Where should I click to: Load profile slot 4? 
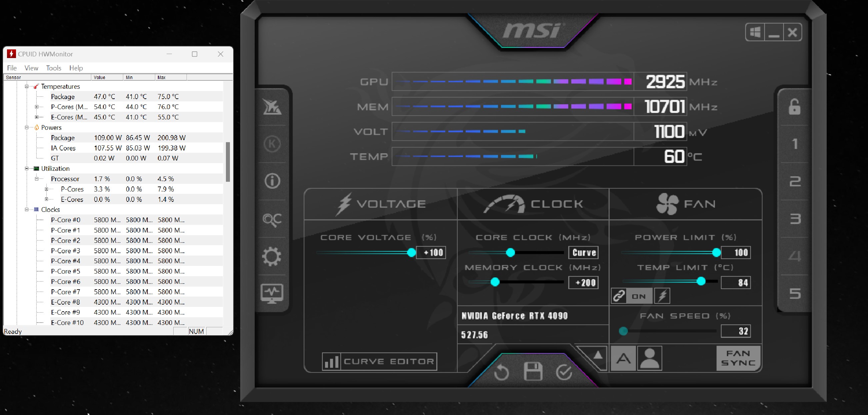pos(795,257)
